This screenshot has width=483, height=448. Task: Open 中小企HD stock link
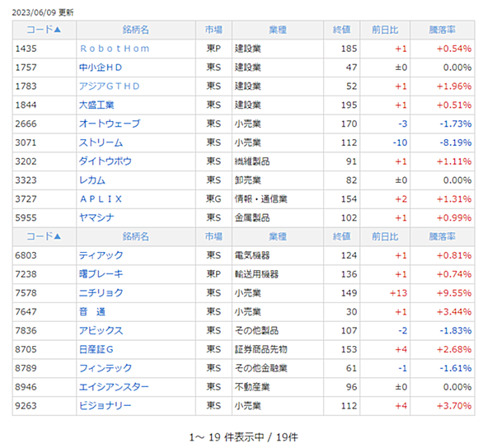[x=101, y=68]
